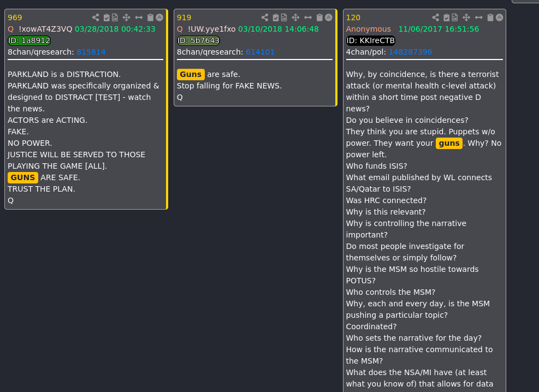Click the tripcode !UW.yye1fxo
This screenshot has width=539, height=392.
212,29
